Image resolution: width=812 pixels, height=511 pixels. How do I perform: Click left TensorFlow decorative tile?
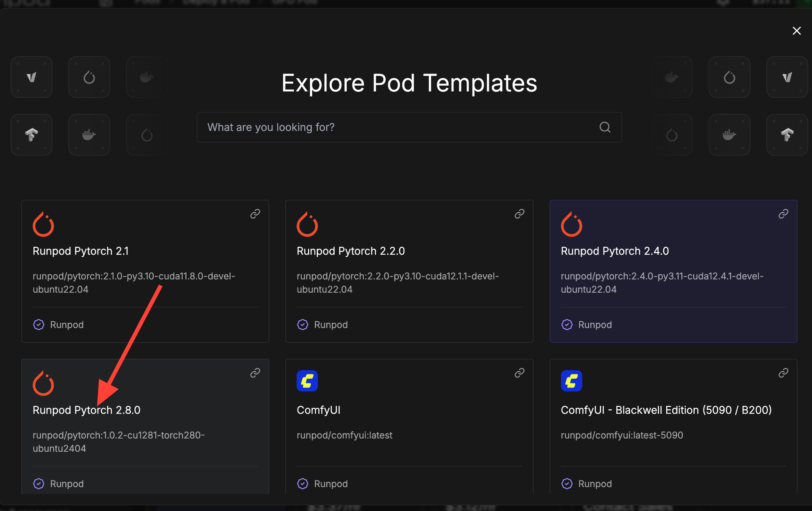pos(32,135)
